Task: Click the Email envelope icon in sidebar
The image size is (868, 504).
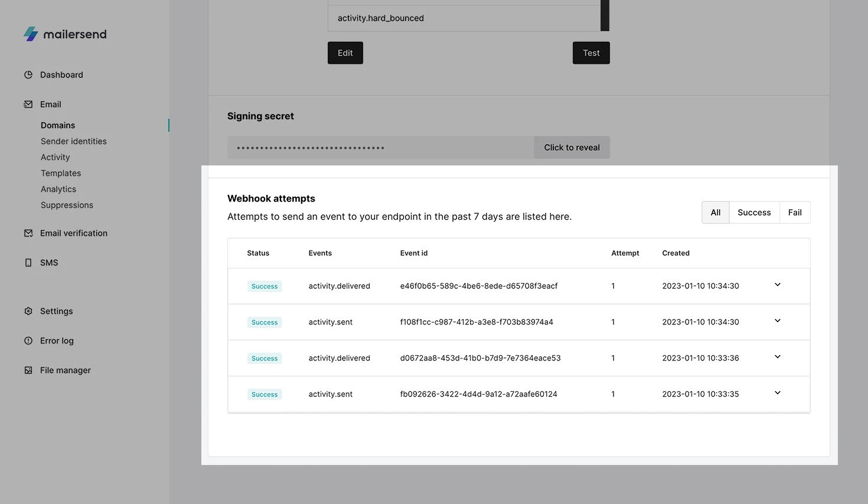Action: (x=28, y=105)
